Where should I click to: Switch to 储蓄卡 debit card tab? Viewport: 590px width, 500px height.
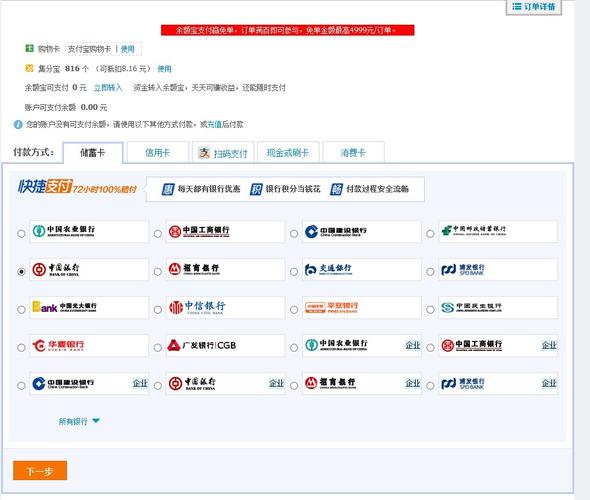coord(93,153)
